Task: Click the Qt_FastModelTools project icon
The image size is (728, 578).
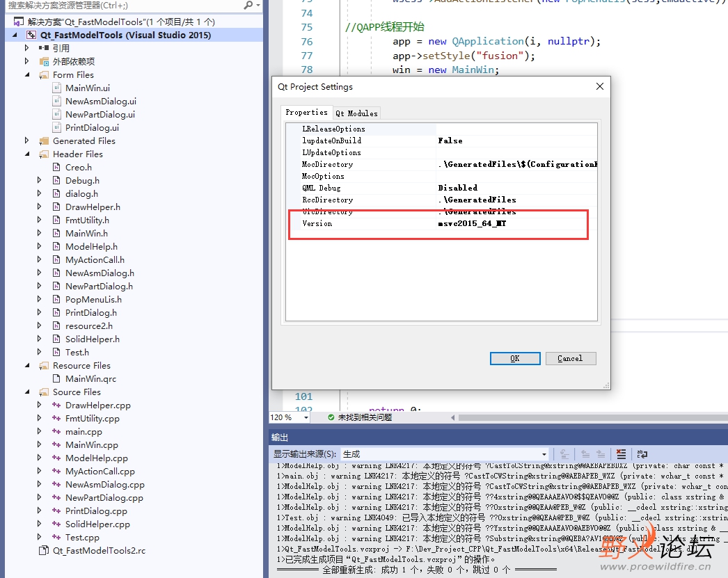Action: (31, 35)
